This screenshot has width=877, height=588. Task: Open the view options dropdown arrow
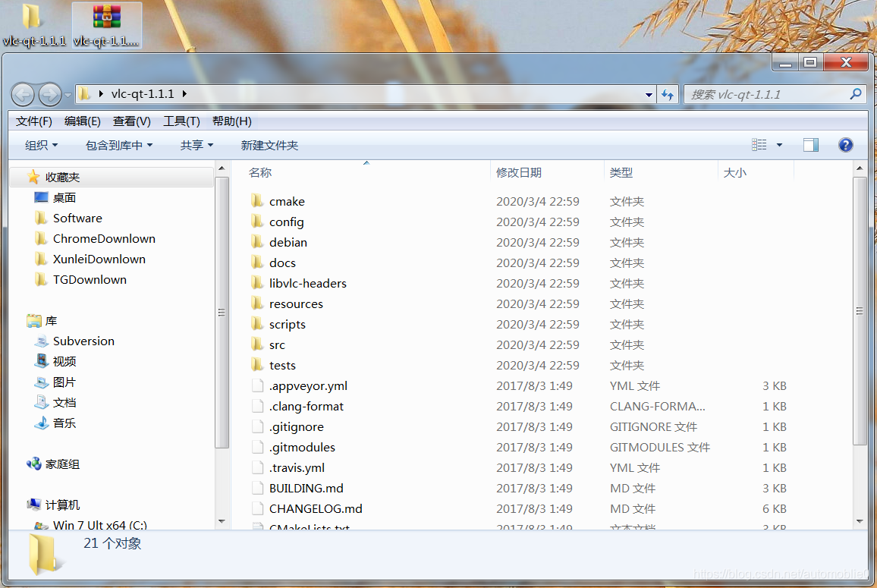(x=779, y=146)
